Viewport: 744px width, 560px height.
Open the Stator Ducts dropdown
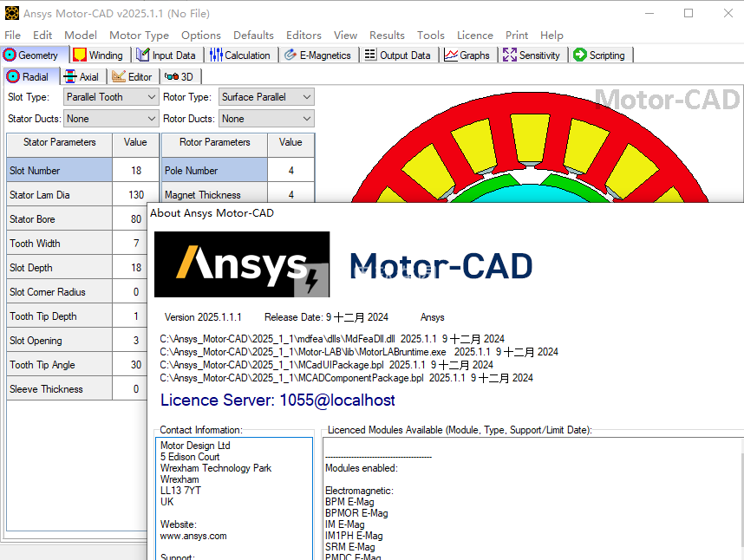click(x=151, y=119)
